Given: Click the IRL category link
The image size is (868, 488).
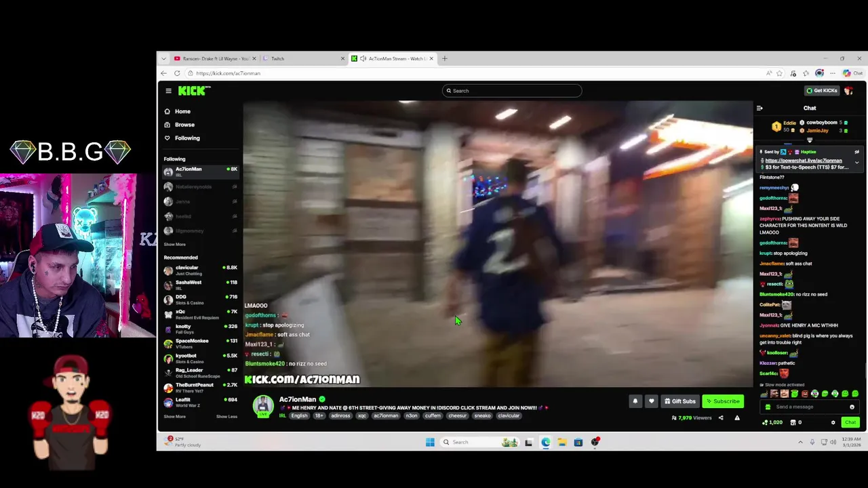Looking at the screenshot, I should [282, 415].
